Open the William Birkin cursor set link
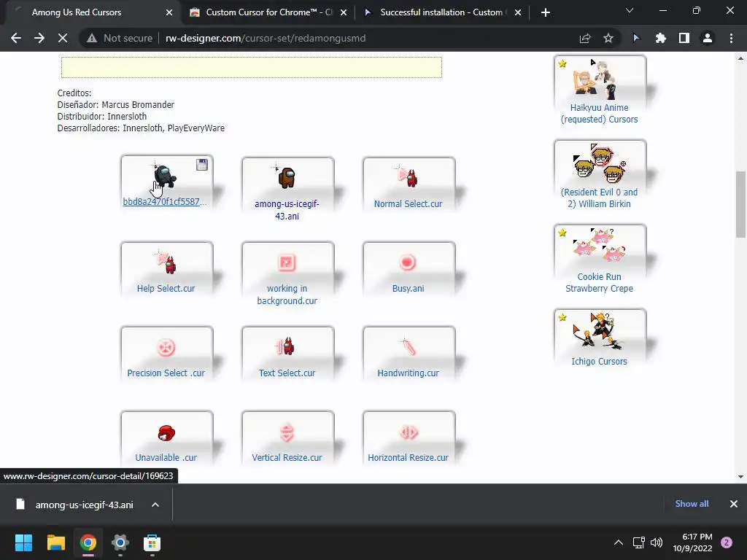 (x=600, y=198)
